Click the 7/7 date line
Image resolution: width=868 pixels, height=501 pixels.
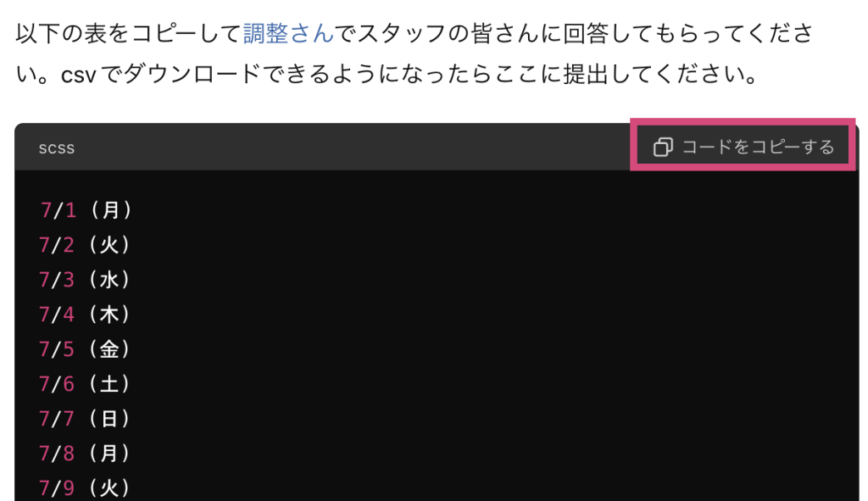(x=85, y=419)
